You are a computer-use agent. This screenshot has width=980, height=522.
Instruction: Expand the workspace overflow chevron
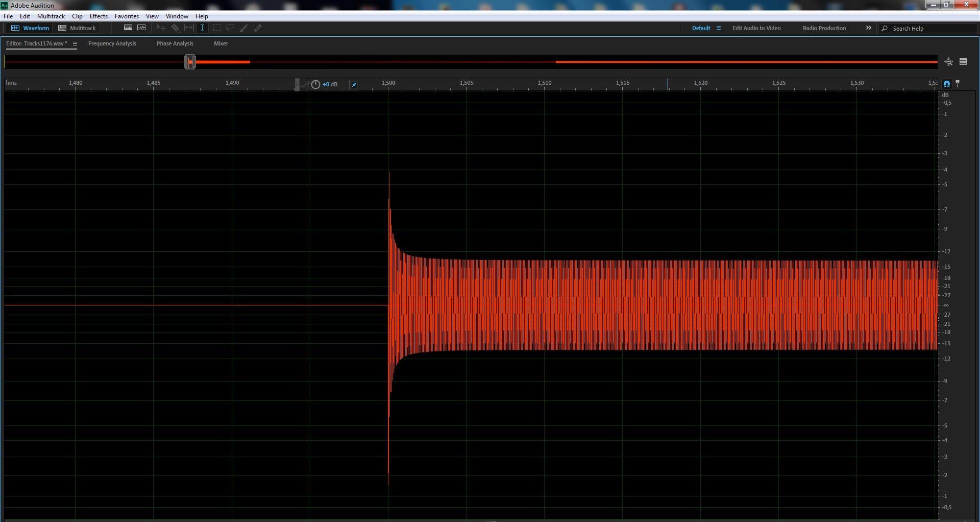[868, 28]
